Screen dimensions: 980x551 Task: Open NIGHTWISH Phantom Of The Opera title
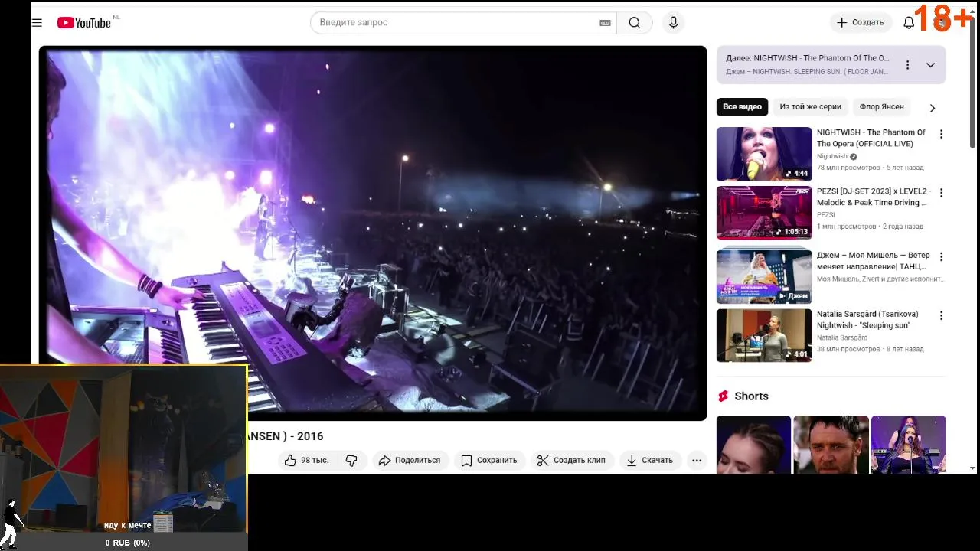[x=871, y=138]
